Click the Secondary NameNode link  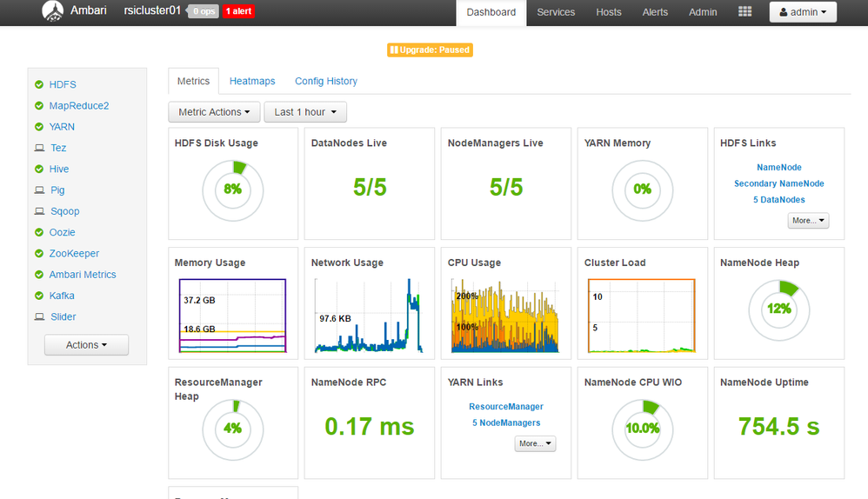(x=778, y=183)
